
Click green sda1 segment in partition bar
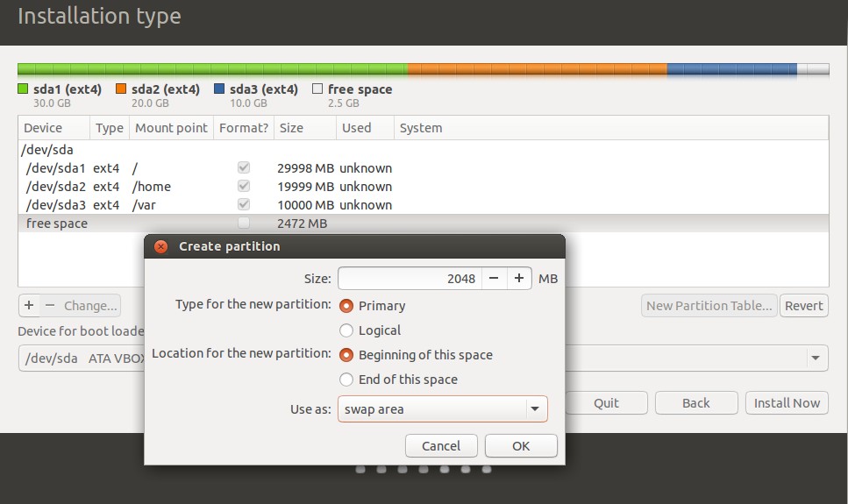[212, 68]
